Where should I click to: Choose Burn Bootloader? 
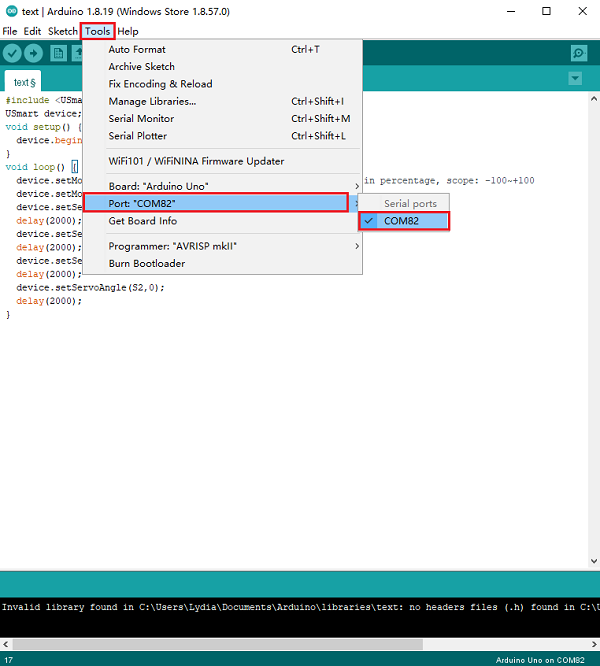coord(223,264)
